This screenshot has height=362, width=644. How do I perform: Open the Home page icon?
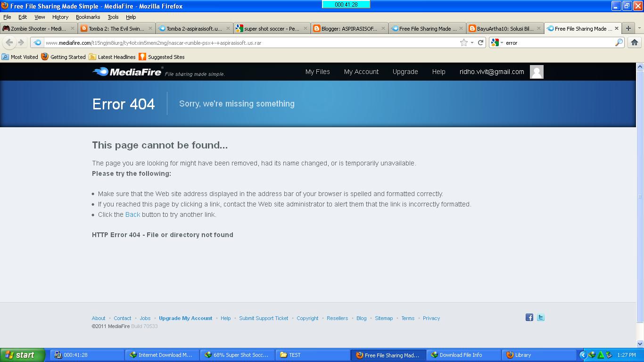tap(635, 42)
